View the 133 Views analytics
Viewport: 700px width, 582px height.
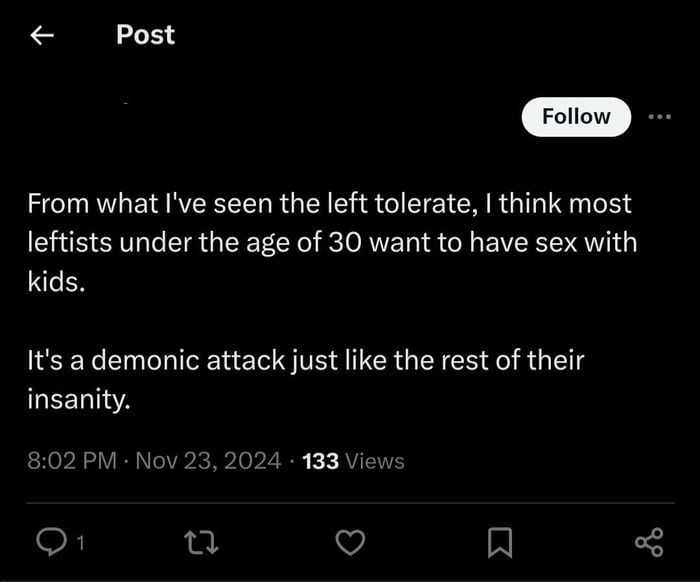(353, 461)
